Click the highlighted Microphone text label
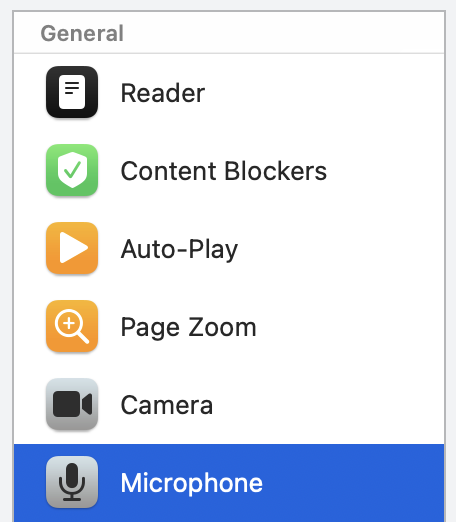Screen dimensions: 456x522 [192, 483]
